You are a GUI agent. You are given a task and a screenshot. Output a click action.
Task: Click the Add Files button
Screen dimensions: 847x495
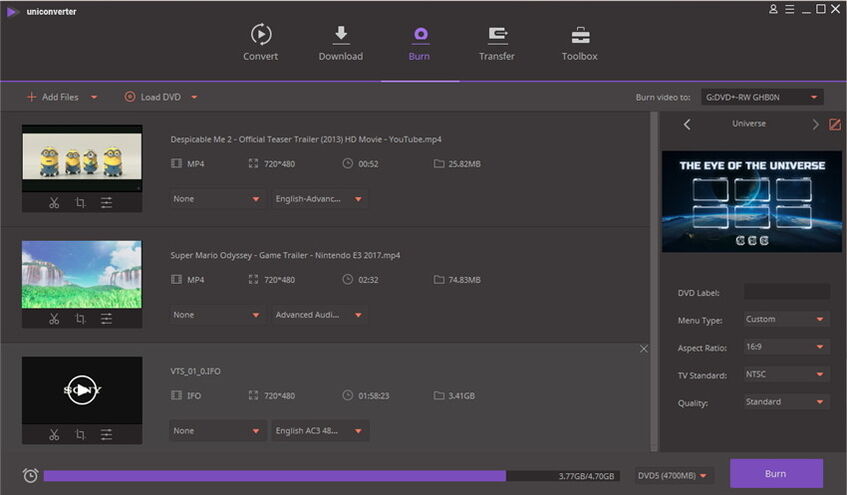tap(52, 97)
